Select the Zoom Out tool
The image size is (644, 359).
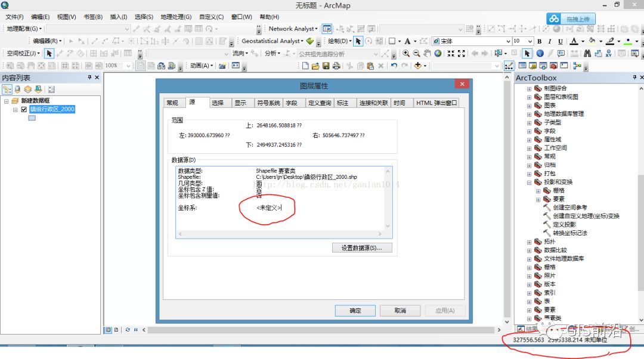pyautogui.click(x=416, y=54)
